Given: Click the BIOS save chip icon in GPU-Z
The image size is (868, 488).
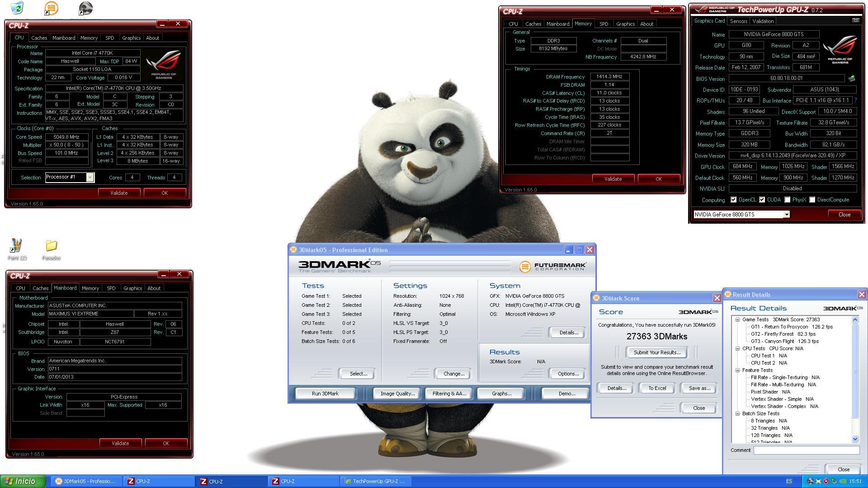Looking at the screenshot, I should click(x=852, y=79).
